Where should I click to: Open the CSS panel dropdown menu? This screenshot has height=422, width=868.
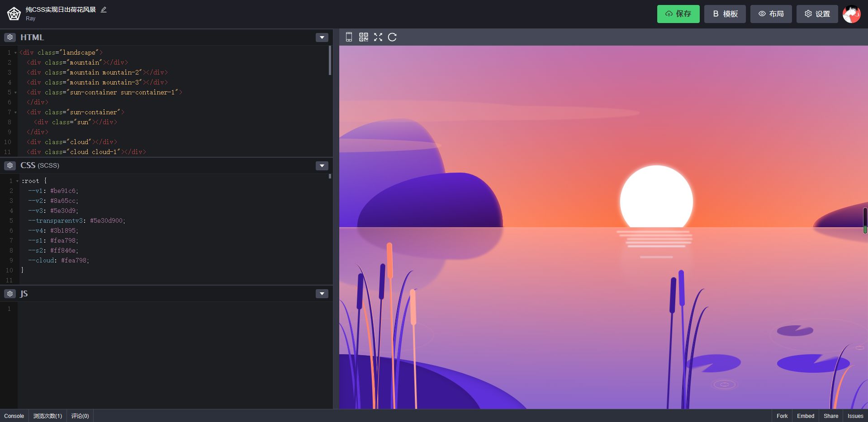pos(322,166)
